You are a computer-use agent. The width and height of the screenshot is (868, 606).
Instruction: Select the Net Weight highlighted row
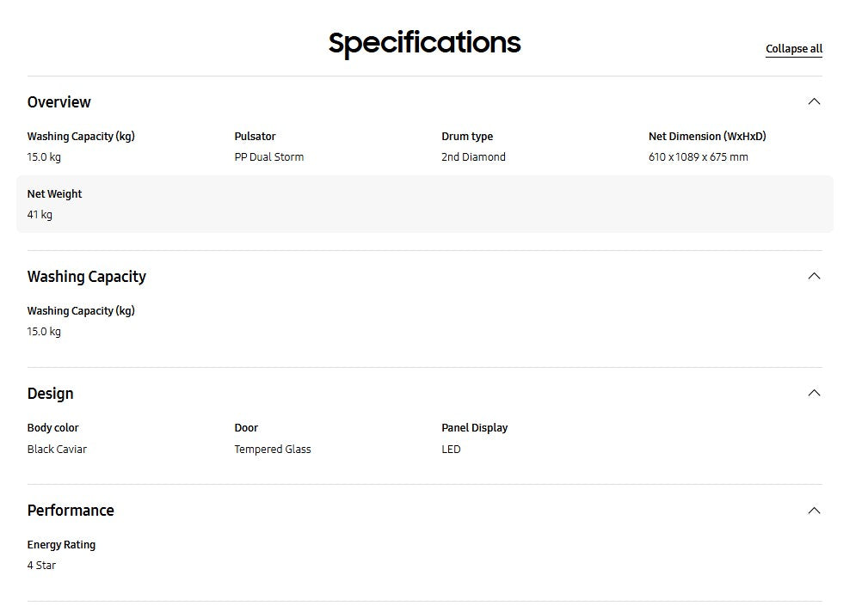tap(424, 204)
